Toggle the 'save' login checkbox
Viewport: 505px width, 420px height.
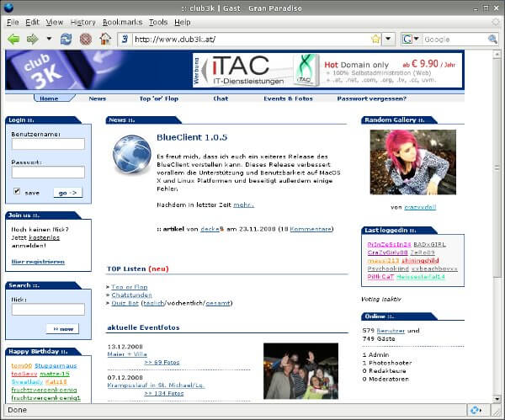[x=17, y=192]
